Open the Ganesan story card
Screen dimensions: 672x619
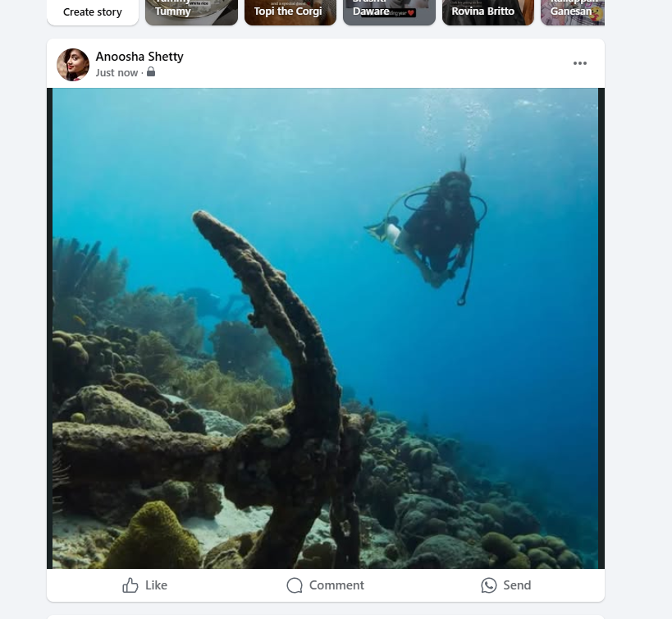pyautogui.click(x=573, y=12)
